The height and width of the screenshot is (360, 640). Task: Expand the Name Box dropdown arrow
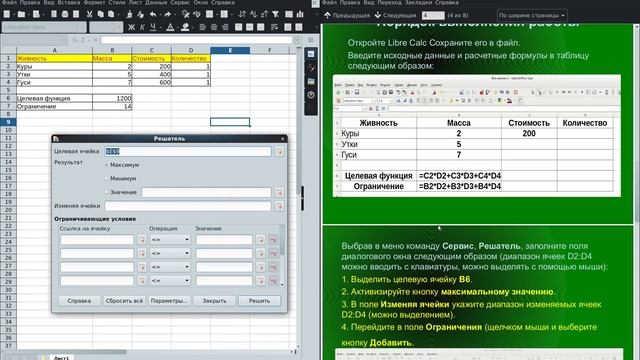point(64,40)
